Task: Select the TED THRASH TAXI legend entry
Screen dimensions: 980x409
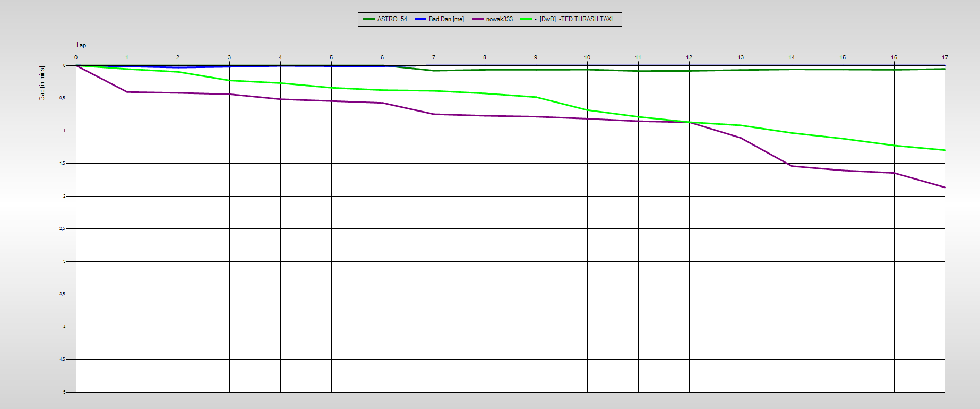Action: pos(573,19)
